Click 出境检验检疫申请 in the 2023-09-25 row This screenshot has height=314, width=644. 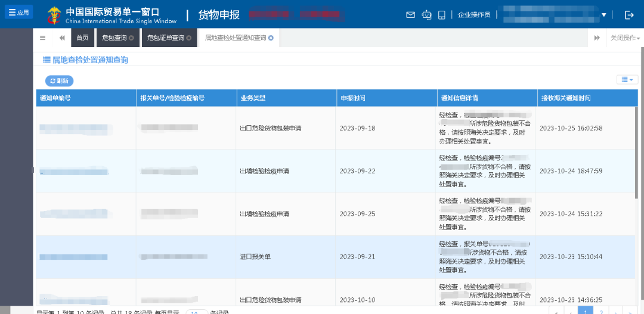click(265, 214)
